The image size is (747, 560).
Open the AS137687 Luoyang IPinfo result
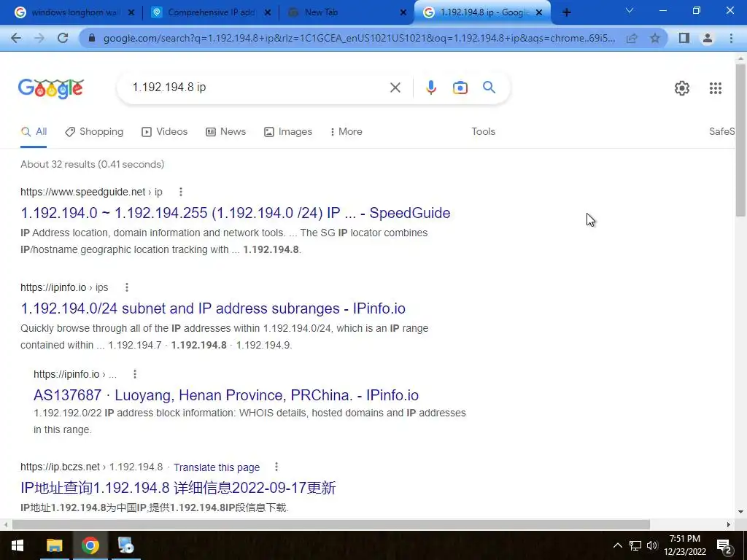[x=226, y=395]
